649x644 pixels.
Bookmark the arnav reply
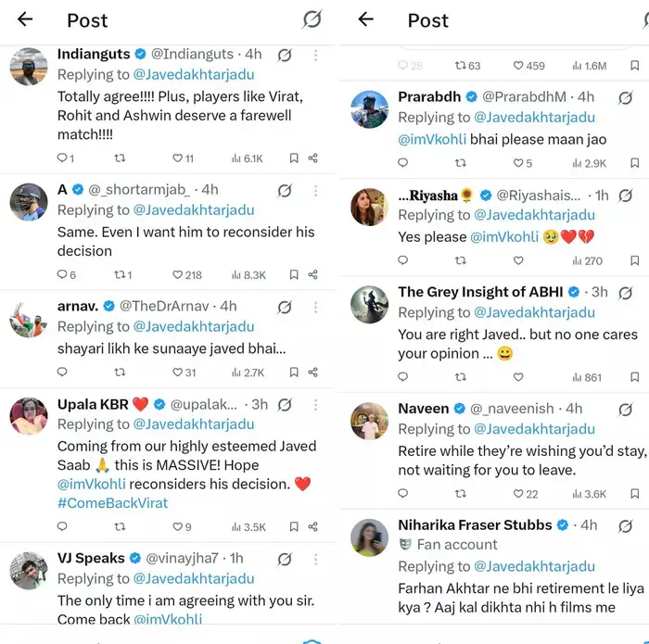293,372
